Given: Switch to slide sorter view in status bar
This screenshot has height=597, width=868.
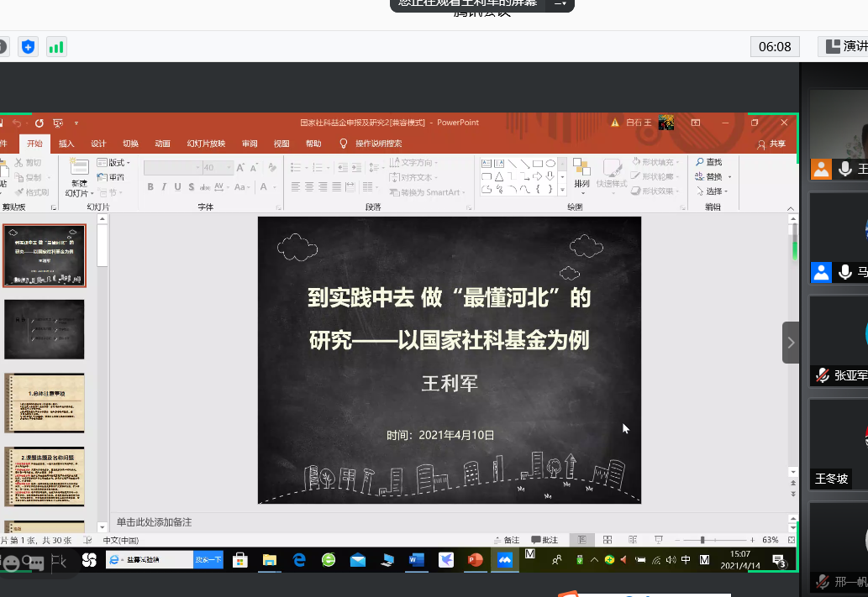Looking at the screenshot, I should click(607, 540).
